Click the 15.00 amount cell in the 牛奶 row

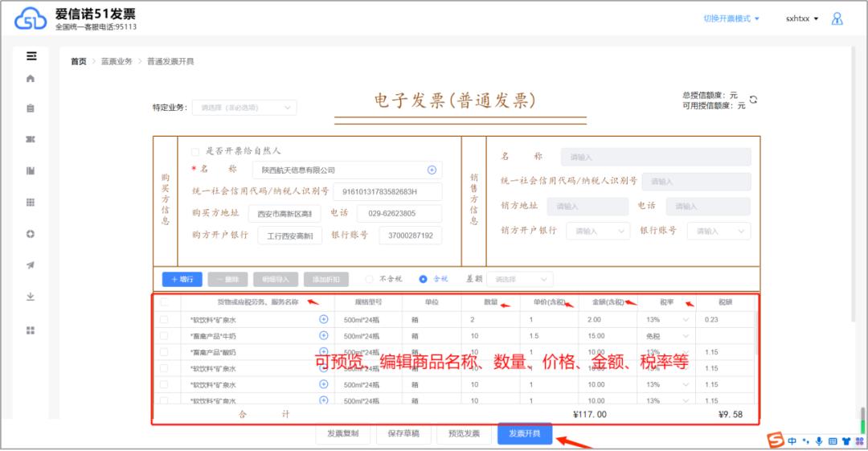click(x=608, y=336)
